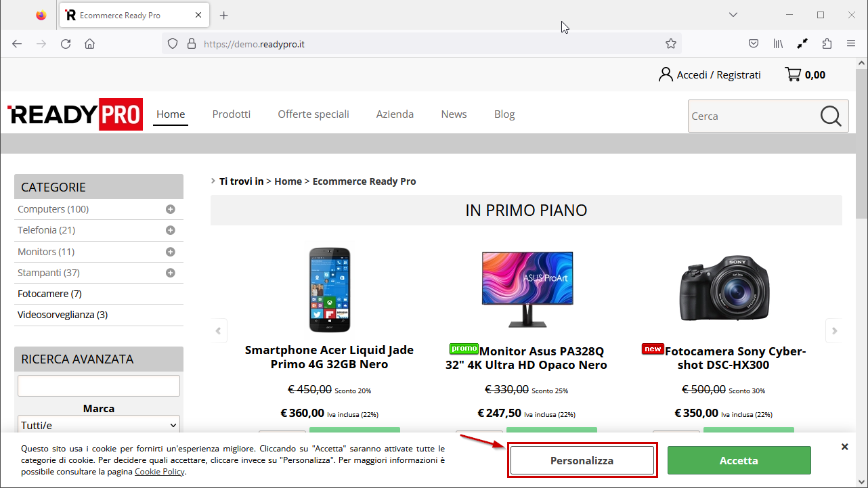Open a new browser tab
Viewport: 868px width, 488px height.
[x=224, y=15]
